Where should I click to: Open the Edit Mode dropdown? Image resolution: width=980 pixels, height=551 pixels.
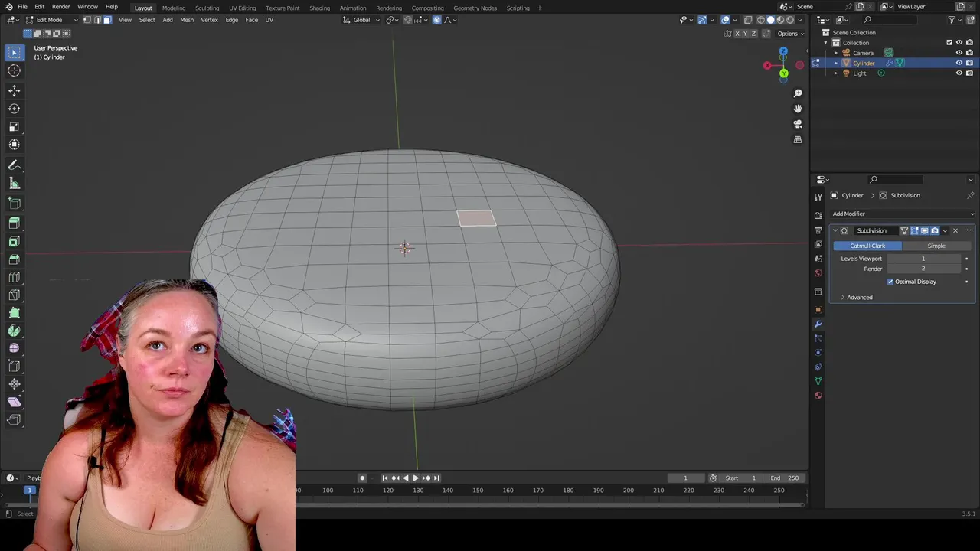pyautogui.click(x=52, y=20)
